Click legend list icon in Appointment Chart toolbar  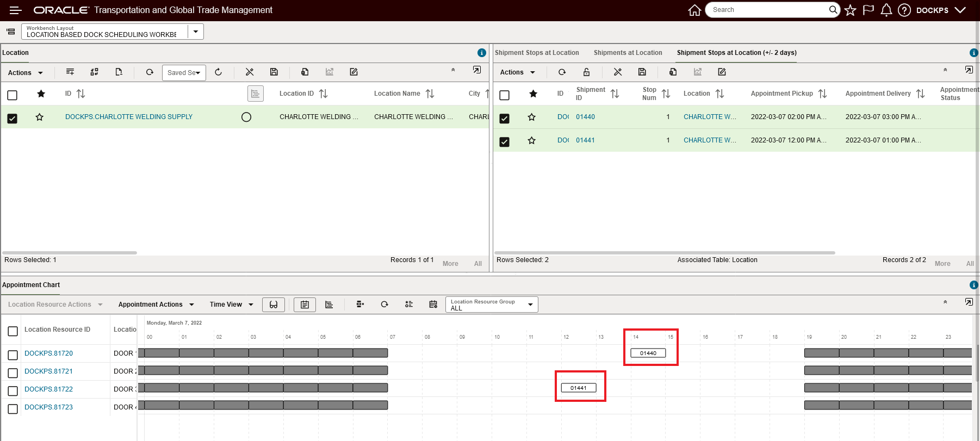click(x=409, y=305)
